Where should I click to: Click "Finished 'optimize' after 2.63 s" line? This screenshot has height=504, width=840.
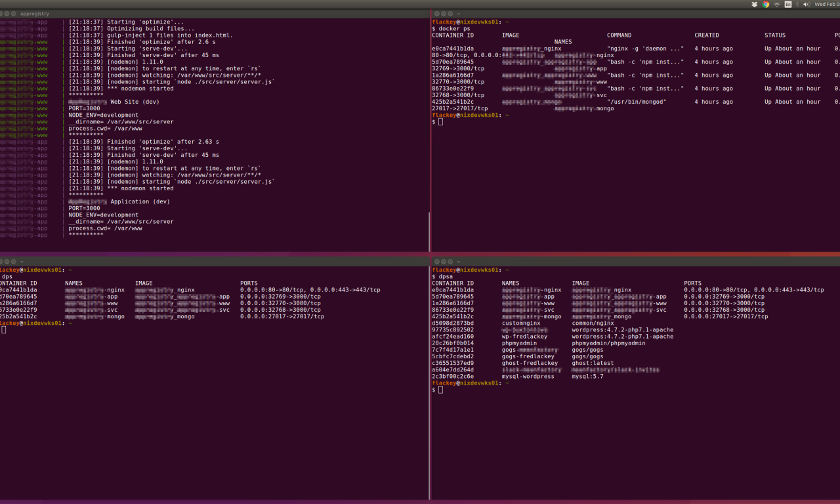click(x=144, y=142)
